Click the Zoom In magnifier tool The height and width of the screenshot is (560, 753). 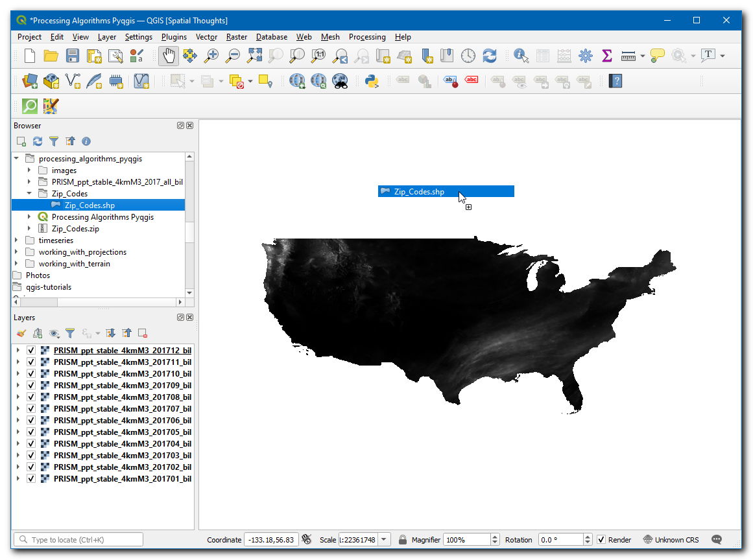tap(211, 56)
